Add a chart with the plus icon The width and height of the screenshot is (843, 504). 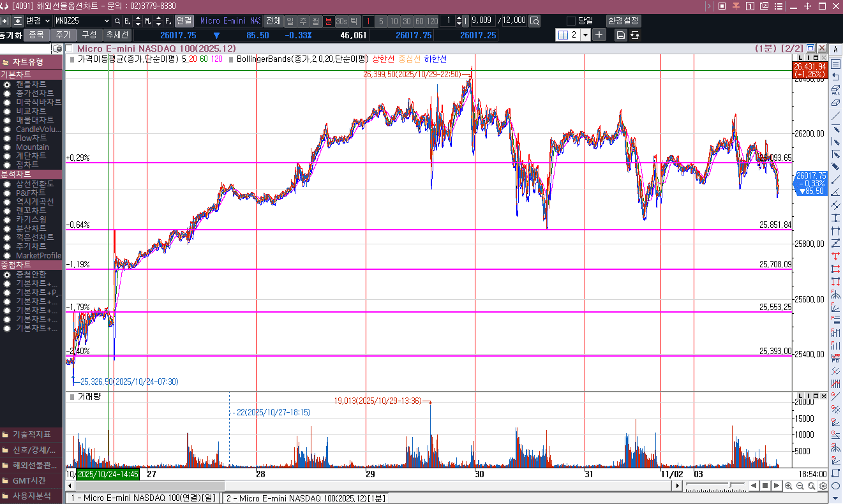[599, 34]
